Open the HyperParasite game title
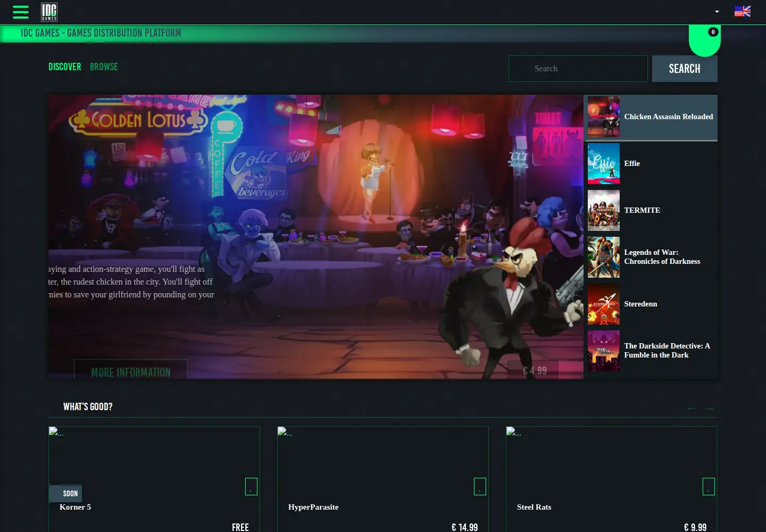 [313, 508]
